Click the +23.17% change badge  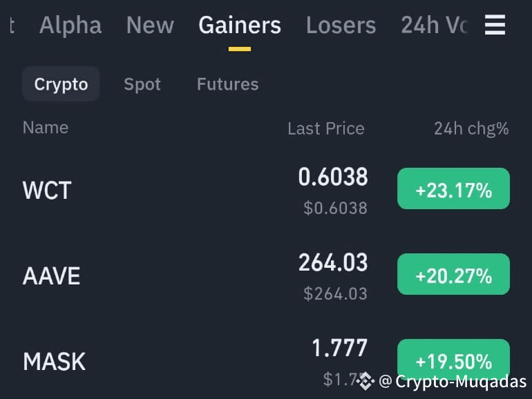coord(454,188)
